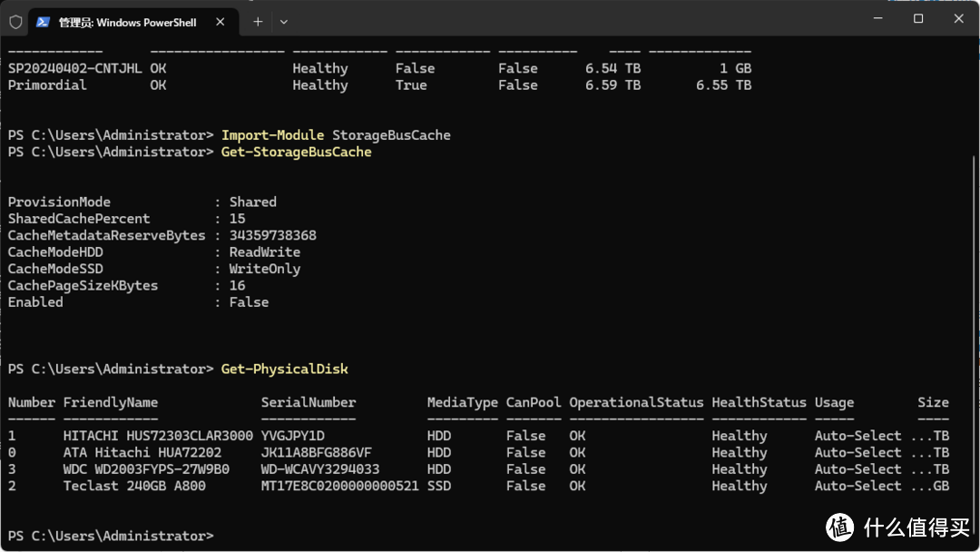Click the ReadWrite cache mode value

264,251
